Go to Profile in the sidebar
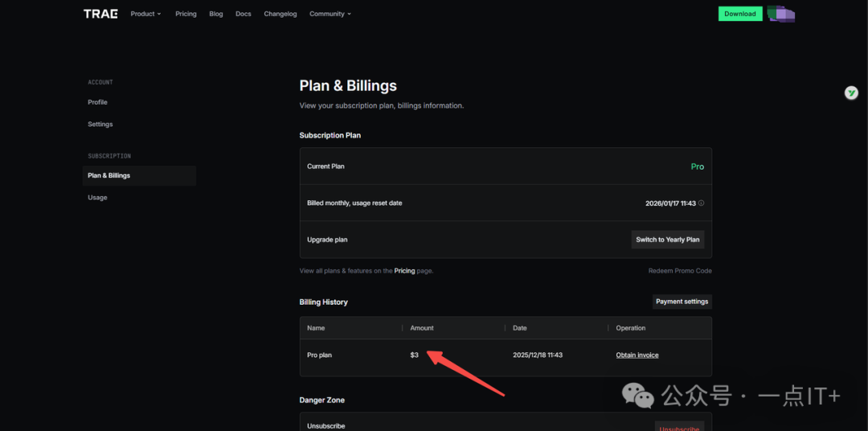Screen dimensions: 868x431 [97, 102]
